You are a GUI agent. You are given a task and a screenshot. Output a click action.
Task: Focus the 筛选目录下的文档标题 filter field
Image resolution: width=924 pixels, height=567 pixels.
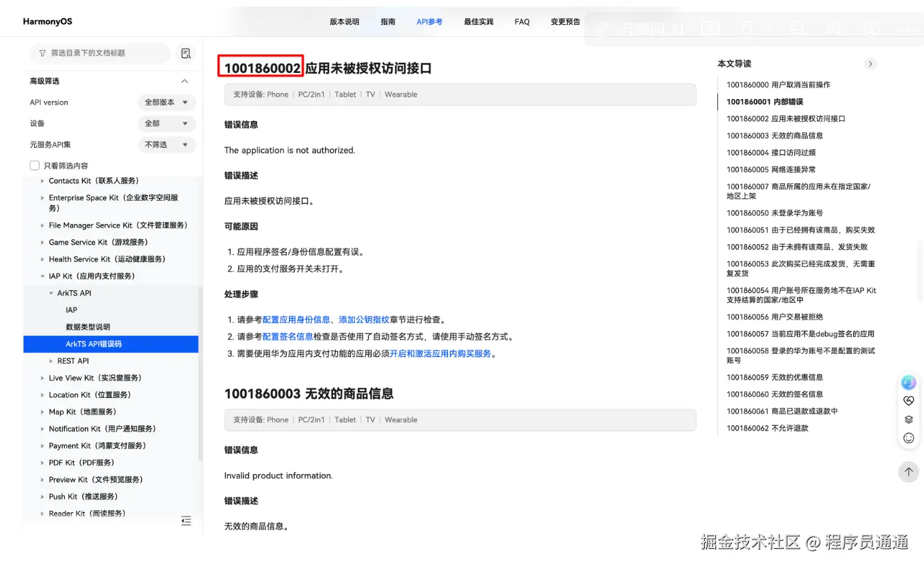point(100,53)
